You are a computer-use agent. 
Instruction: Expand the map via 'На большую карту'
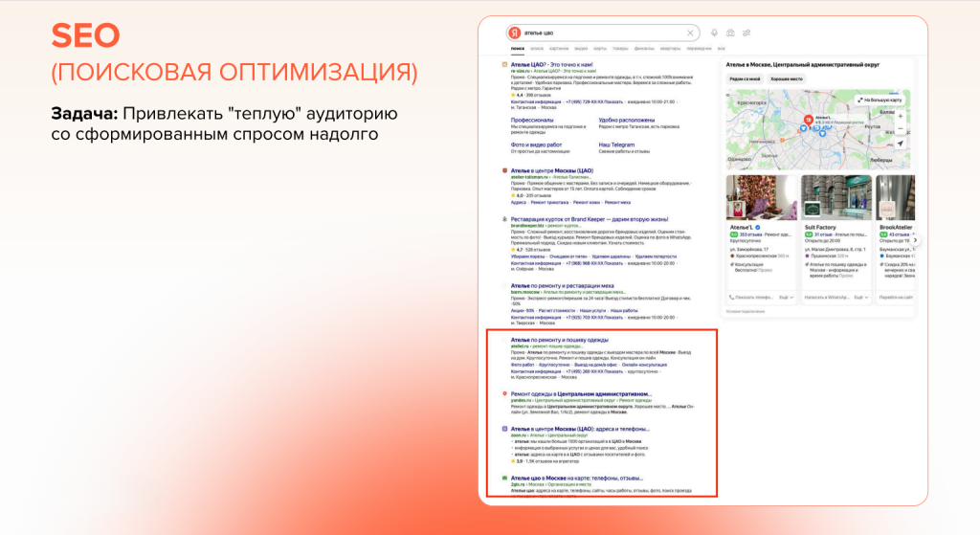coord(880,100)
